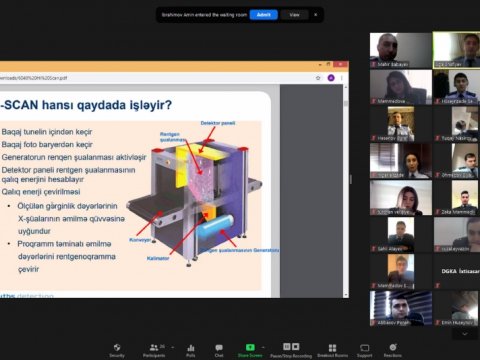The width and height of the screenshot is (480, 360).
Task: Select Emin Huseynov's video tile
Action: click(x=456, y=308)
